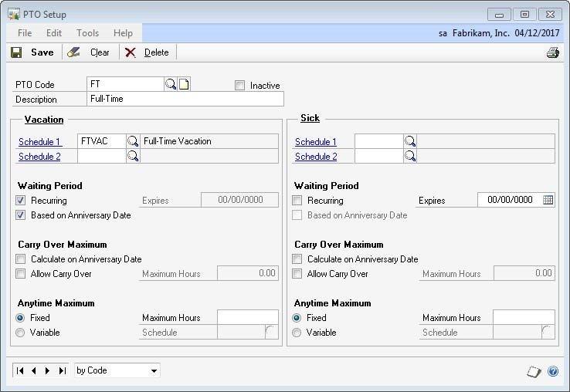Viewport: 570px width, 392px height.
Task: Check Vacation Allow Carry Over
Action: coord(20,274)
